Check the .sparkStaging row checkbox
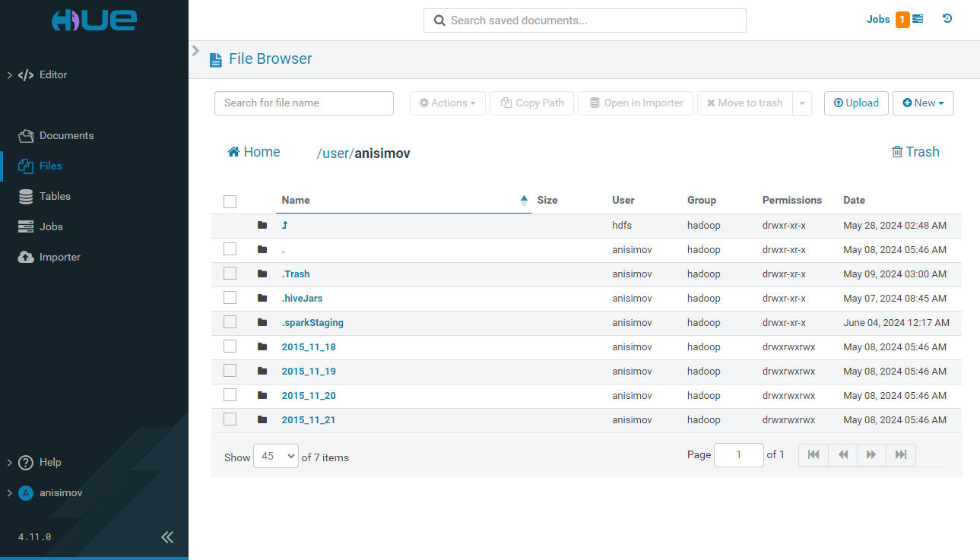Screen dimensions: 980x560 tap(230, 322)
